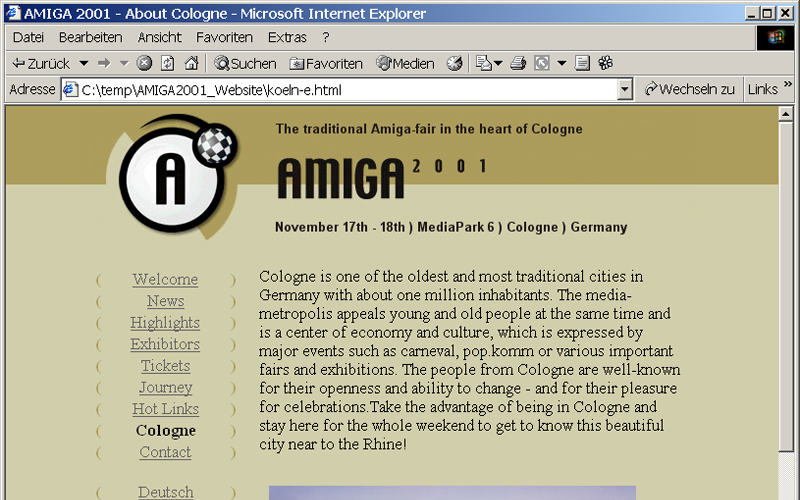Click the Mail toolbar icon

coord(483,63)
